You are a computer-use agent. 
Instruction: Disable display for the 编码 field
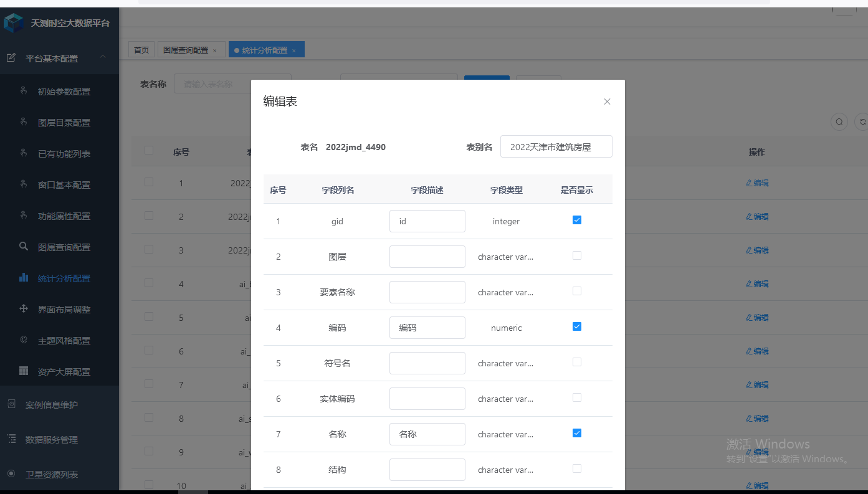pos(576,326)
